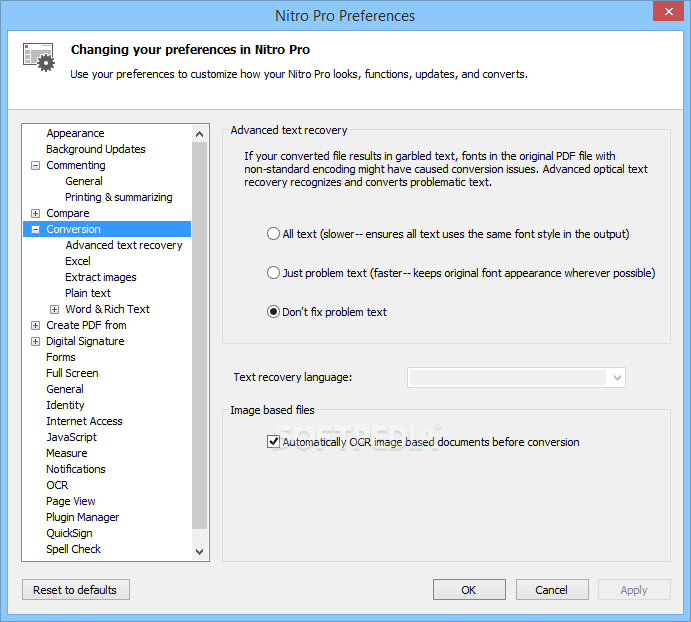The height and width of the screenshot is (622, 691).
Task: Select the highlighted Conversion category
Action: pyautogui.click(x=73, y=229)
